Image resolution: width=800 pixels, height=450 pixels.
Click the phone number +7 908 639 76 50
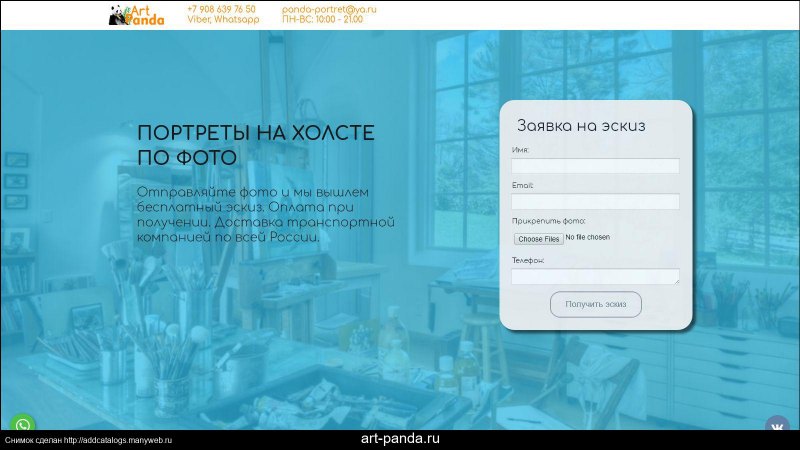tap(221, 9)
